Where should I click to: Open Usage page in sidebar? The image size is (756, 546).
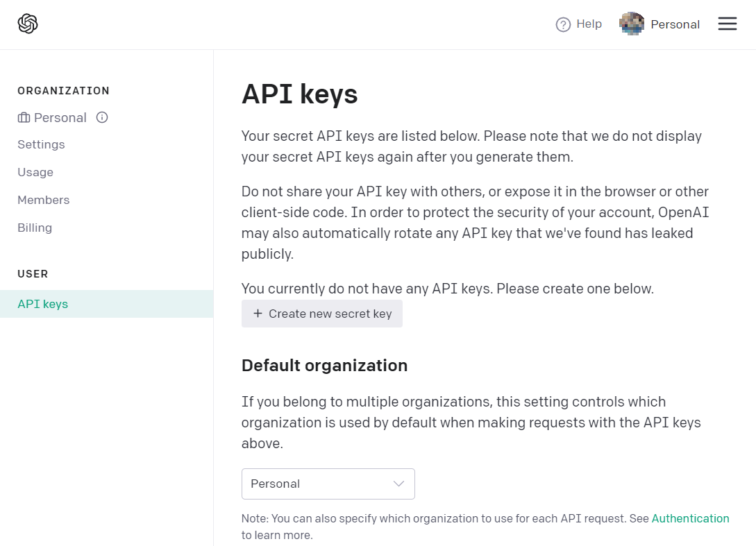(35, 173)
